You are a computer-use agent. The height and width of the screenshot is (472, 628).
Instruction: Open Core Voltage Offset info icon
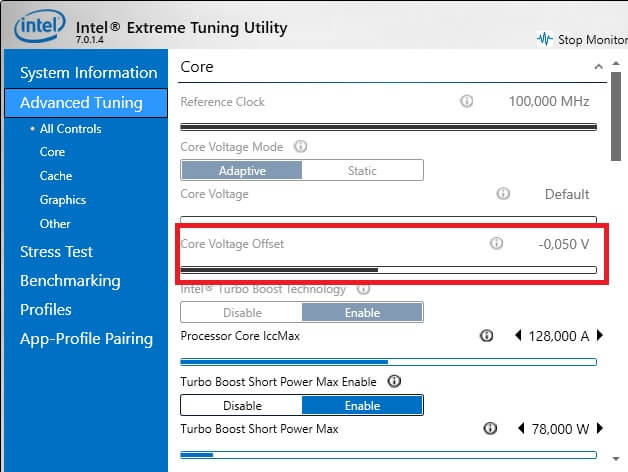pos(496,243)
